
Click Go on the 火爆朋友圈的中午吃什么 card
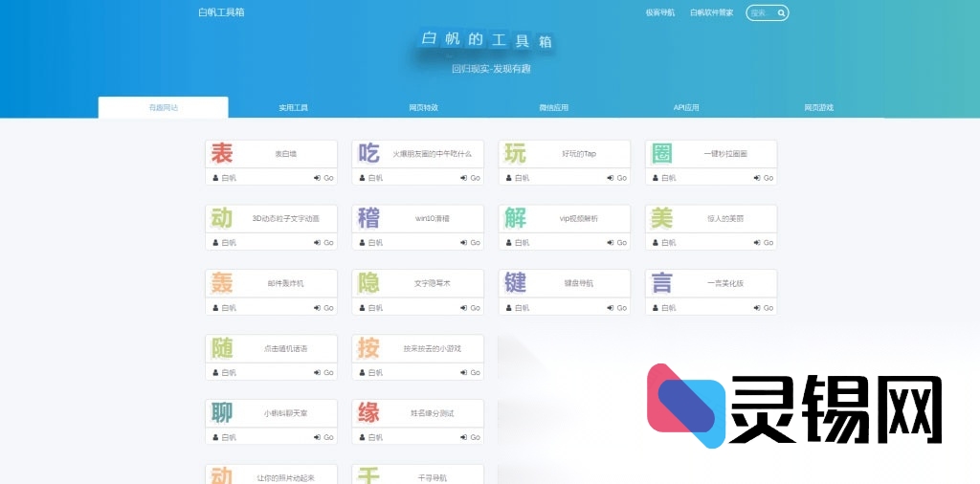[x=471, y=178]
